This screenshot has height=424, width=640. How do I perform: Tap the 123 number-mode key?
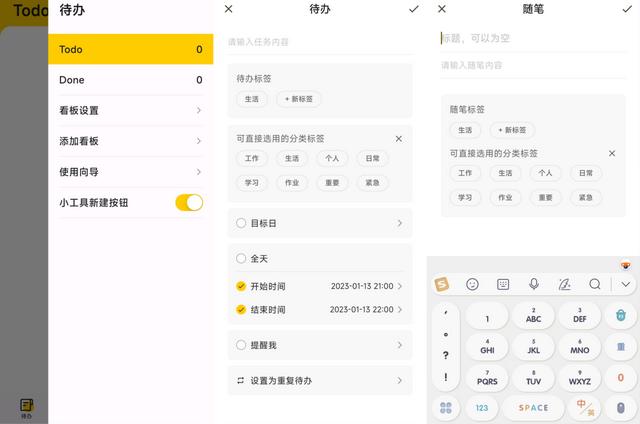pos(482,408)
